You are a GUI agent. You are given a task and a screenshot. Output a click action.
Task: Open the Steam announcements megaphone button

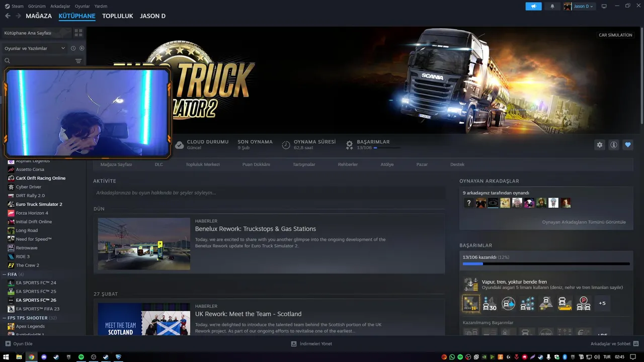tap(533, 6)
